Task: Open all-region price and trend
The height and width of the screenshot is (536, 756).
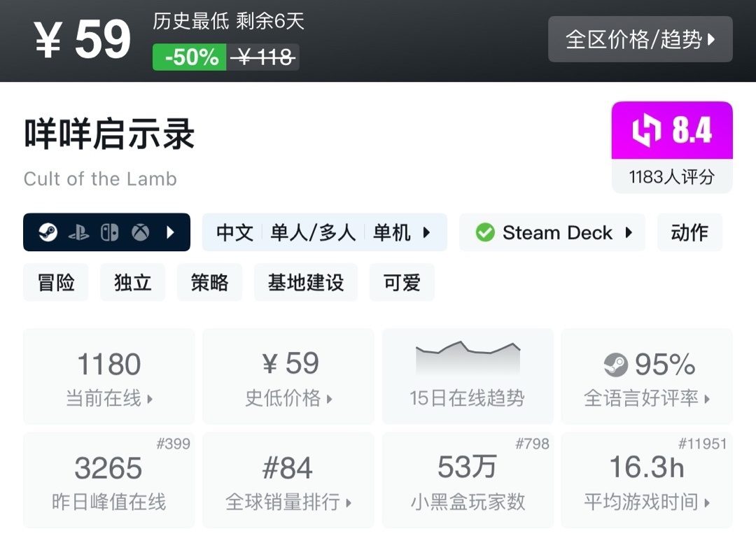Action: 640,39
